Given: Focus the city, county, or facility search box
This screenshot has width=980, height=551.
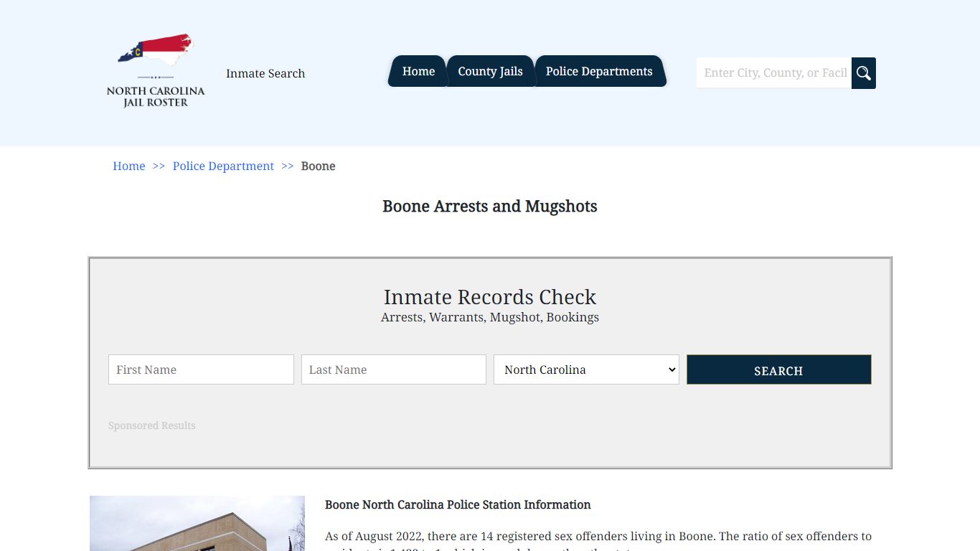Looking at the screenshot, I should (x=774, y=73).
